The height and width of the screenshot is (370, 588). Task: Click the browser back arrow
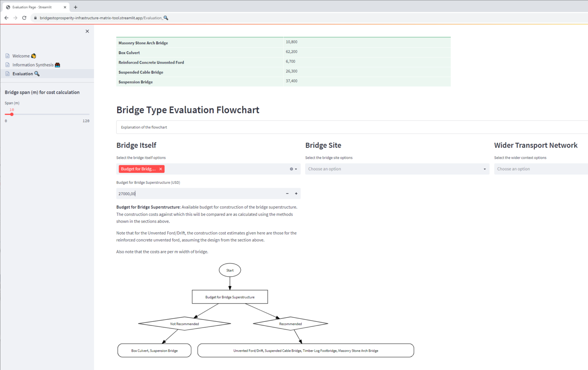(7, 18)
